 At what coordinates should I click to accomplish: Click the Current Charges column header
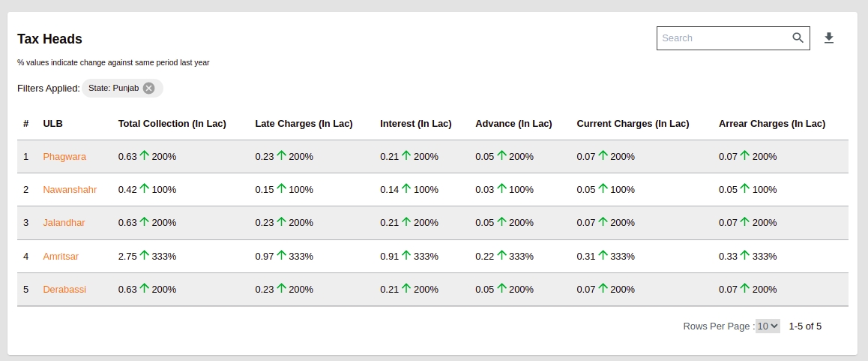tap(633, 124)
